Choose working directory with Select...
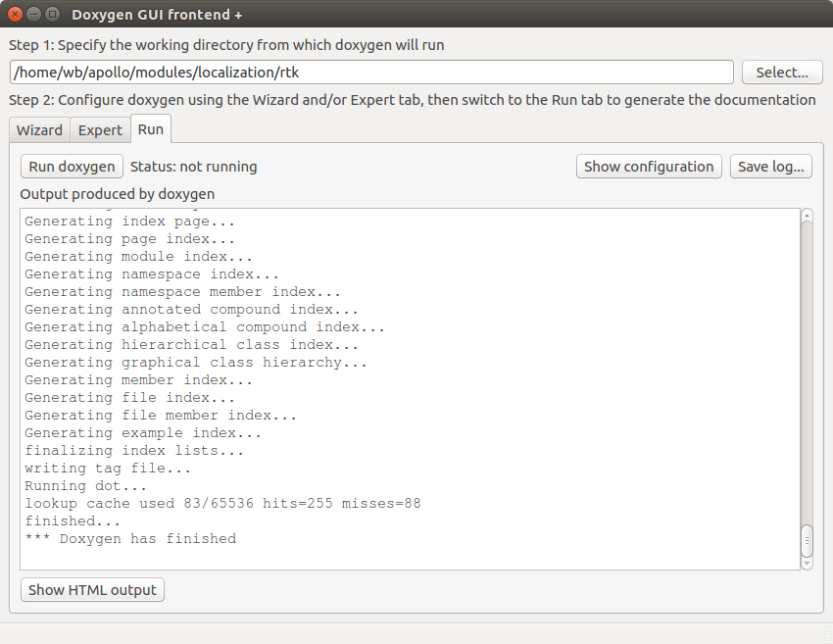This screenshot has width=833, height=644. pos(782,73)
